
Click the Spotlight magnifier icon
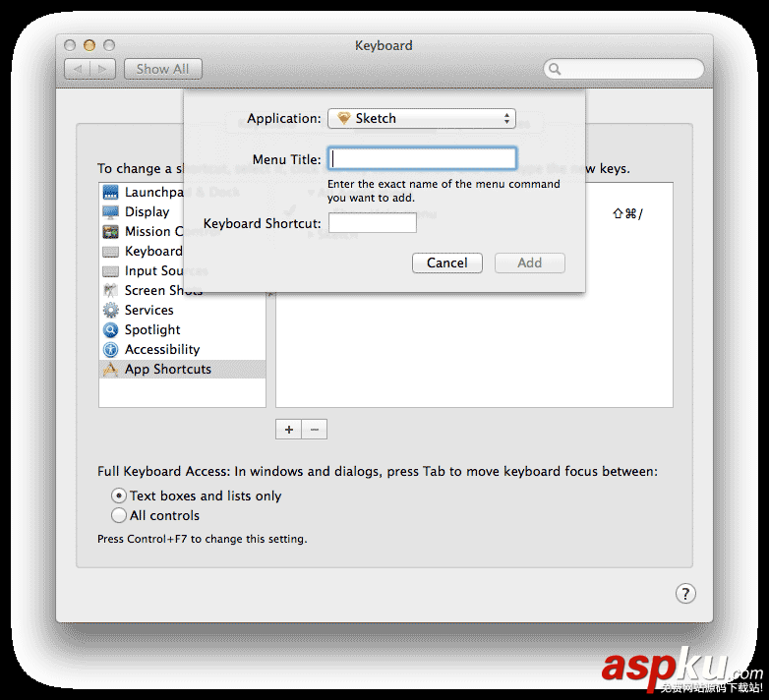(110, 330)
